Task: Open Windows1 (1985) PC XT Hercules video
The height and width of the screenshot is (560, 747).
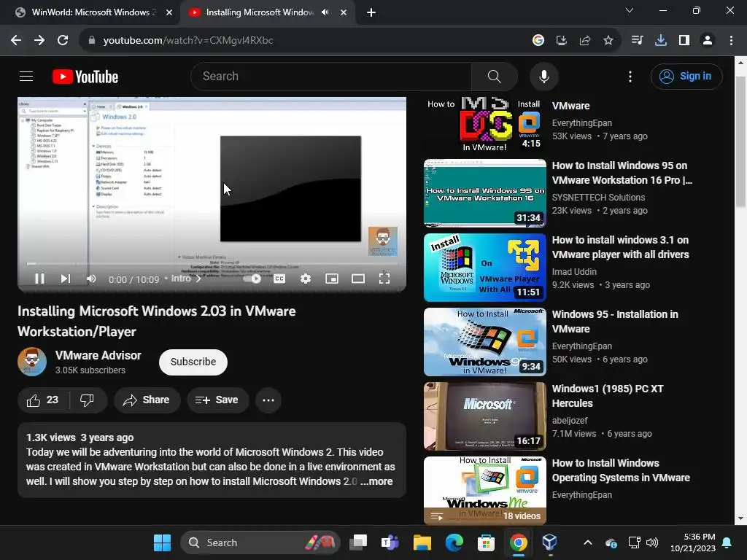Action: click(x=608, y=396)
